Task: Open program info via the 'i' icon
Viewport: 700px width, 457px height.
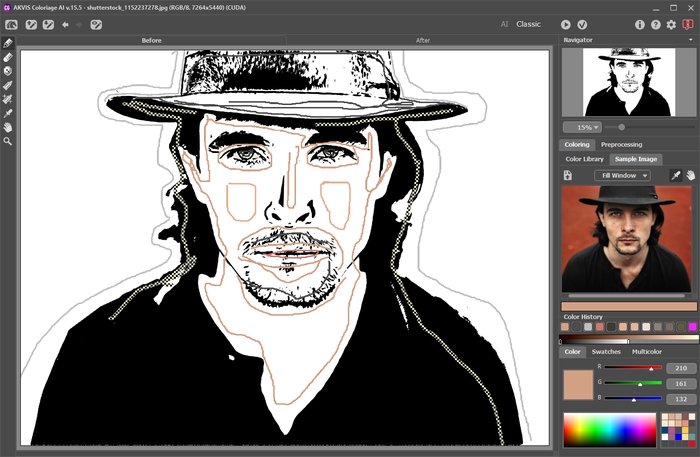Action: [x=640, y=24]
